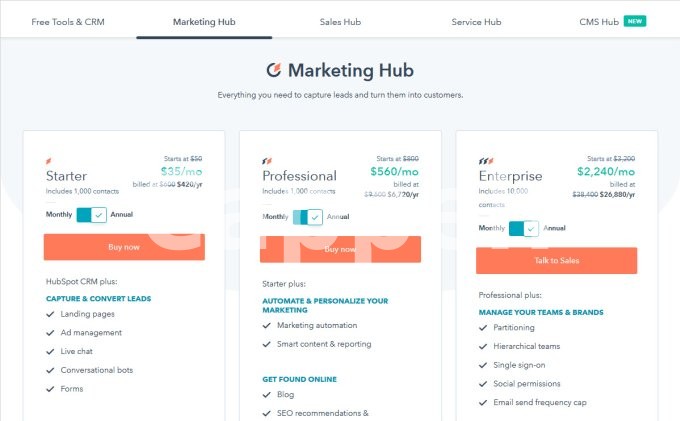This screenshot has width=680, height=421.
Task: Click the Starter plan single-bolt icon
Action: [x=48, y=160]
